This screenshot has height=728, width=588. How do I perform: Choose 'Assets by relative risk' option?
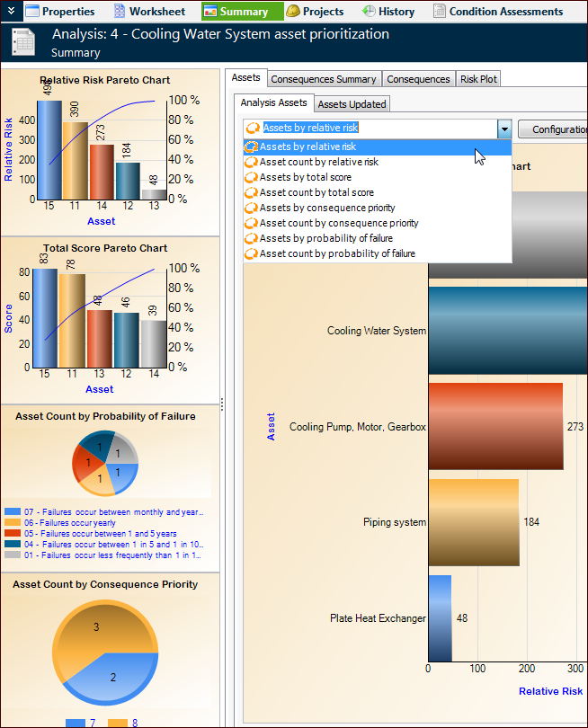[378, 146]
